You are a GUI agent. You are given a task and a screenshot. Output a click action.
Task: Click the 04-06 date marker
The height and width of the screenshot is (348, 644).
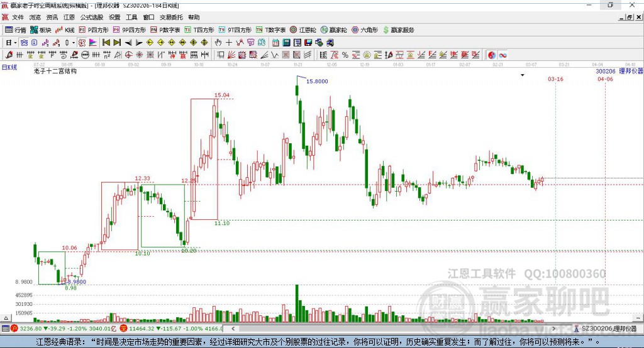click(x=605, y=79)
